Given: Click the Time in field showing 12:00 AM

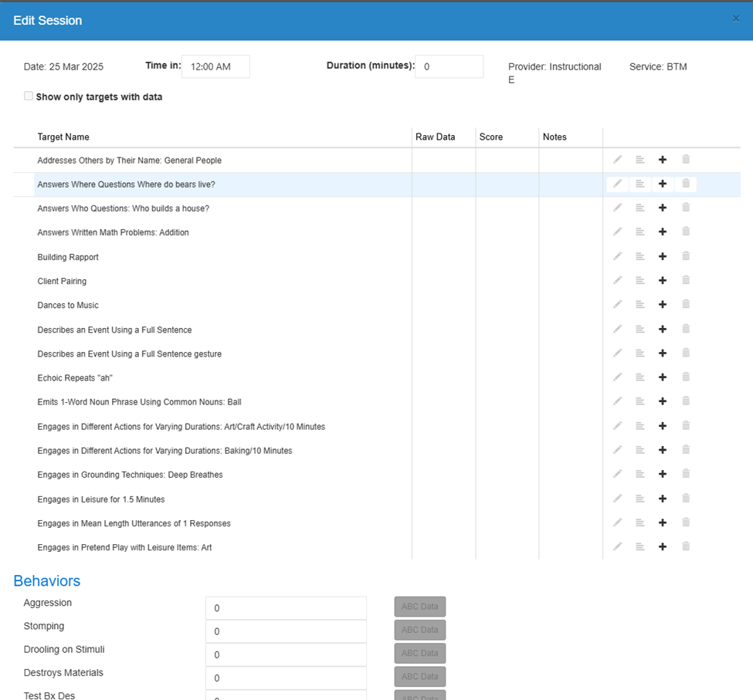Looking at the screenshot, I should pos(215,66).
